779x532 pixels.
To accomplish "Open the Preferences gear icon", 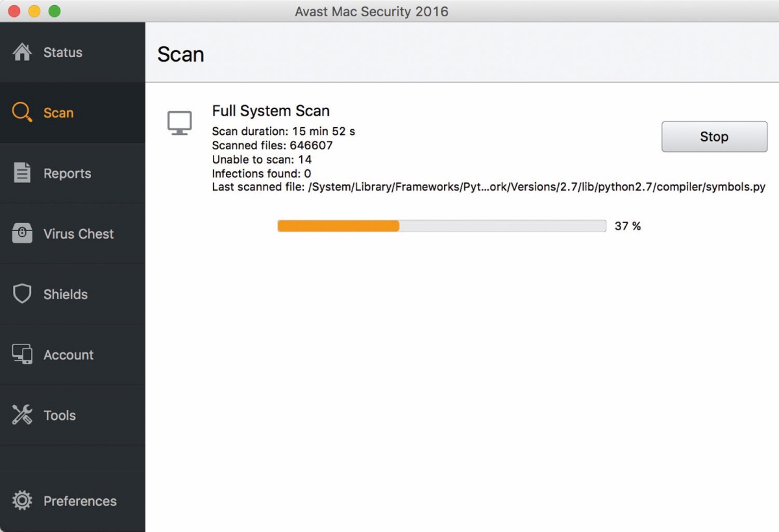I will [x=22, y=501].
